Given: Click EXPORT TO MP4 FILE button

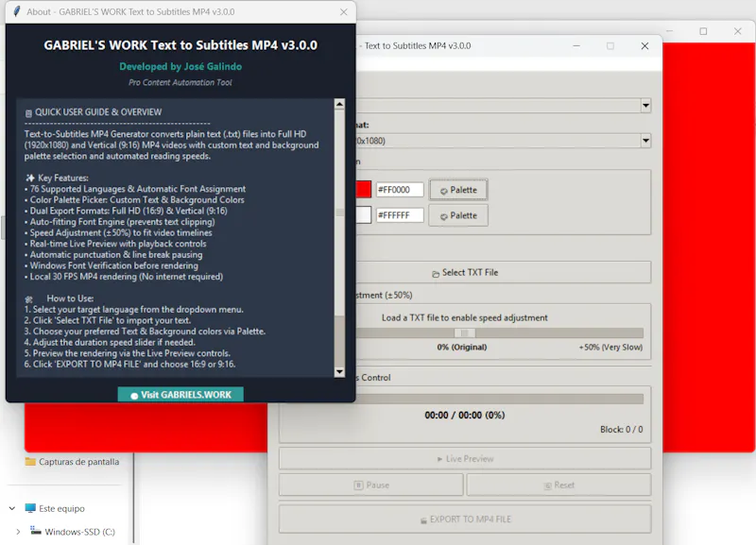Looking at the screenshot, I should pyautogui.click(x=465, y=519).
